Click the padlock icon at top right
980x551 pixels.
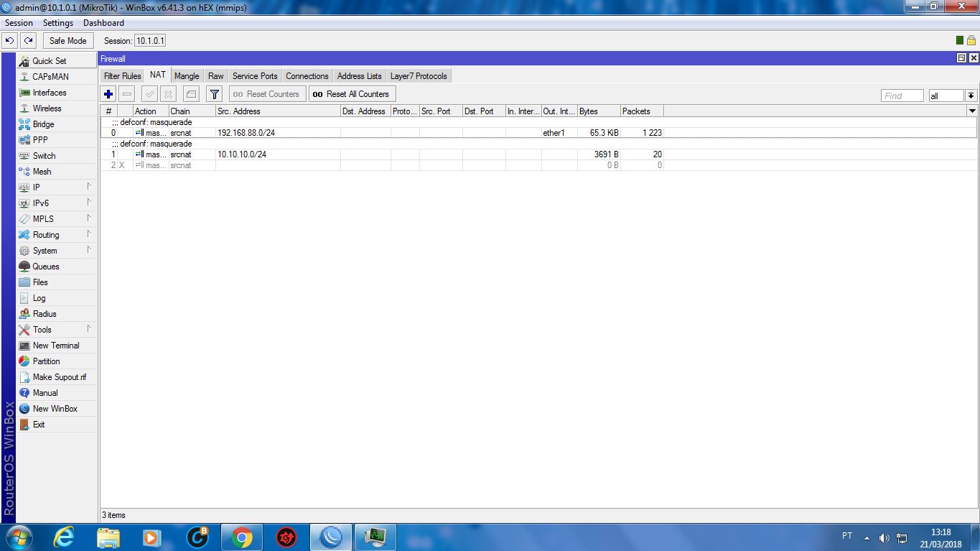(971, 41)
